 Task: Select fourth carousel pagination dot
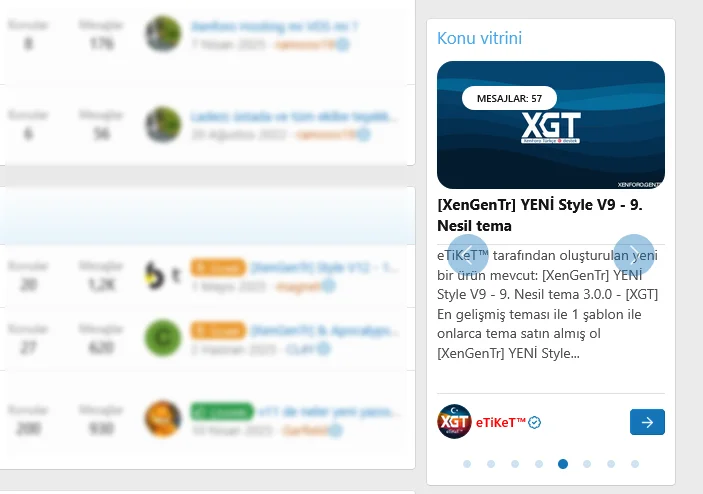point(539,464)
